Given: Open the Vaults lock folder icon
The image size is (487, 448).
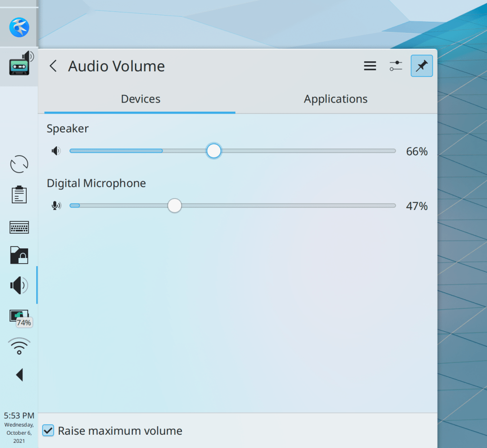Looking at the screenshot, I should pyautogui.click(x=19, y=255).
